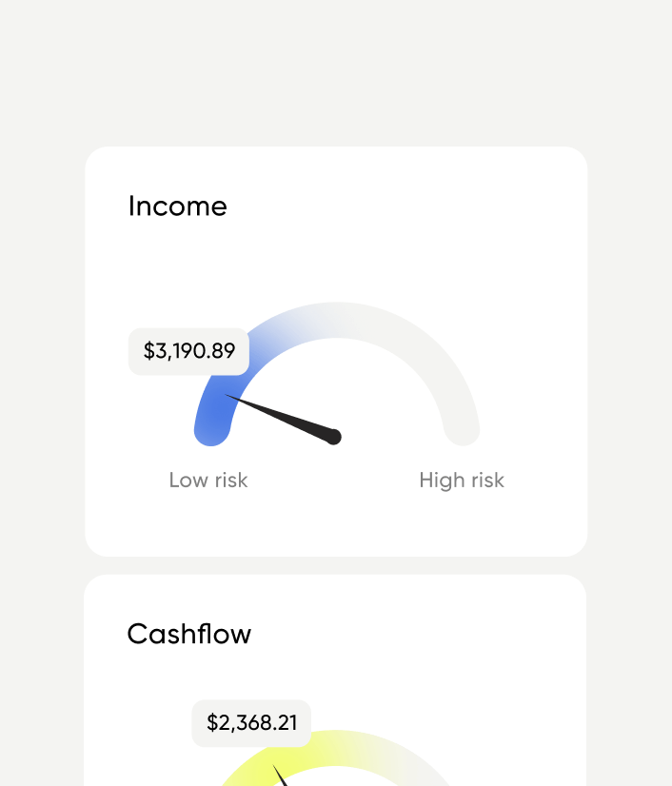Click the Cashflow card heading
The height and width of the screenshot is (786, 672).
click(189, 634)
